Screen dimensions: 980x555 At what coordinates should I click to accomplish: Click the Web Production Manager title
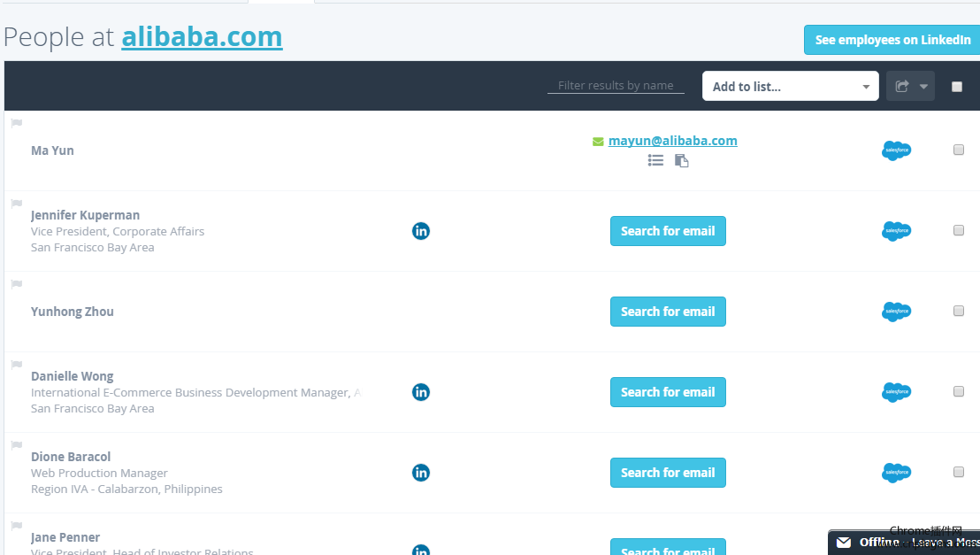99,473
